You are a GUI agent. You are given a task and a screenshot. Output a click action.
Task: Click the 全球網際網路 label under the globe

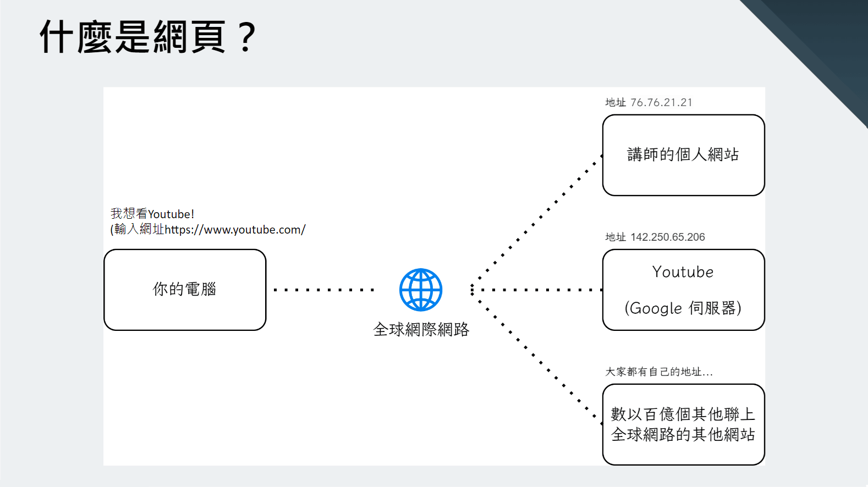421,329
